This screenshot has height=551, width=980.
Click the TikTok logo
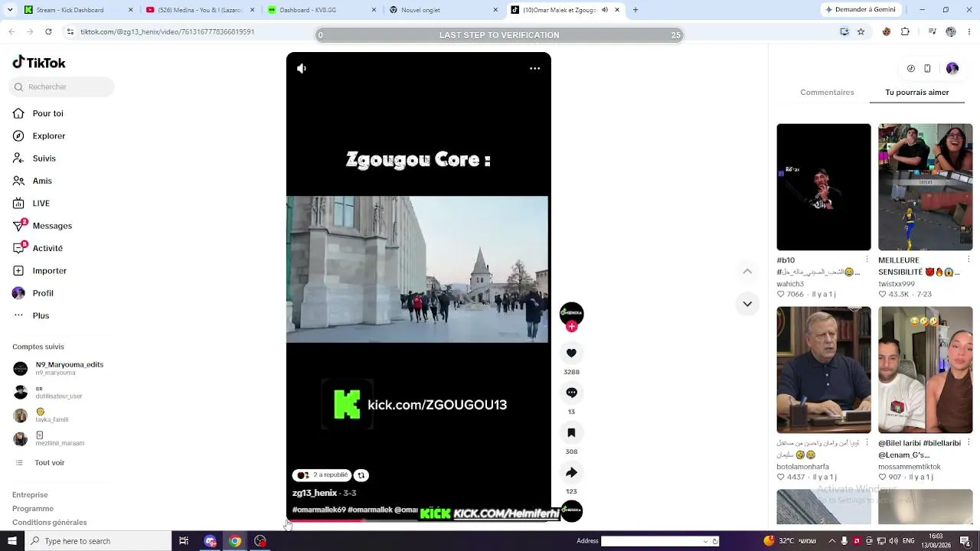[x=39, y=63]
